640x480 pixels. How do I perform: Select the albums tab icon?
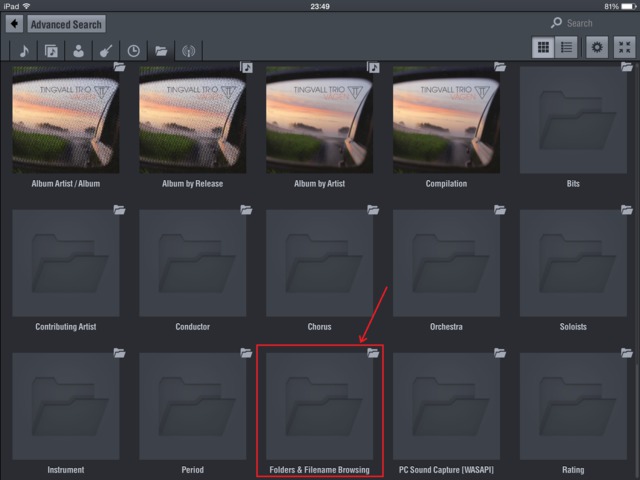pos(51,50)
